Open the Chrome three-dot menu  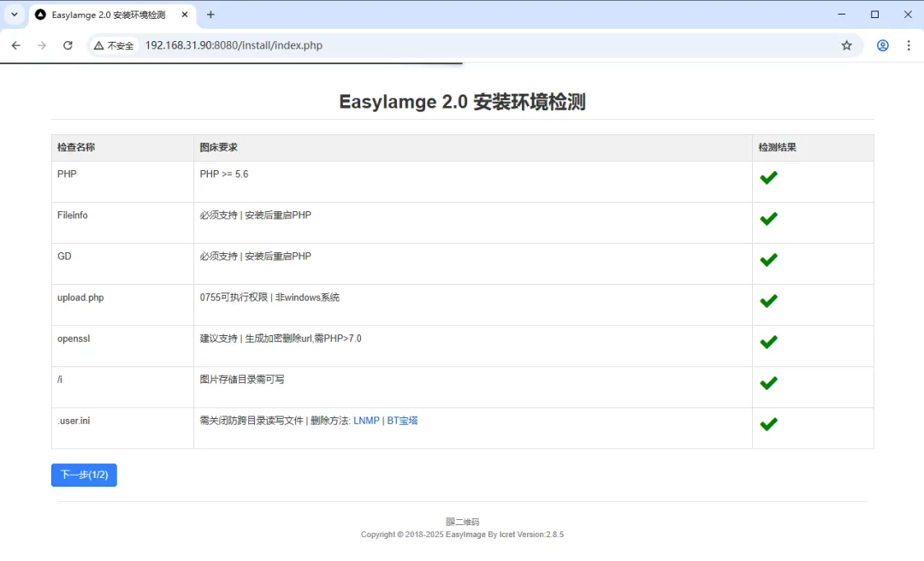[909, 45]
